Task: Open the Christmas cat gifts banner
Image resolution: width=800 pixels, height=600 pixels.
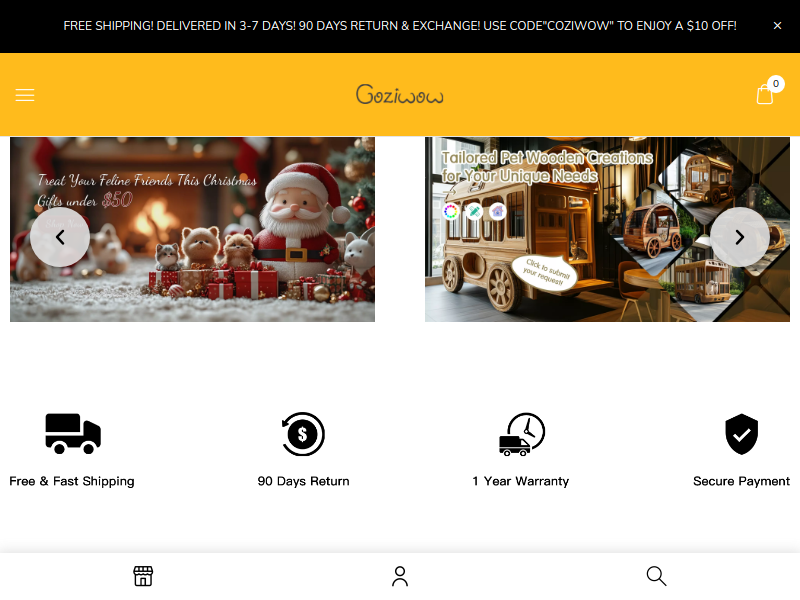Action: point(192,229)
